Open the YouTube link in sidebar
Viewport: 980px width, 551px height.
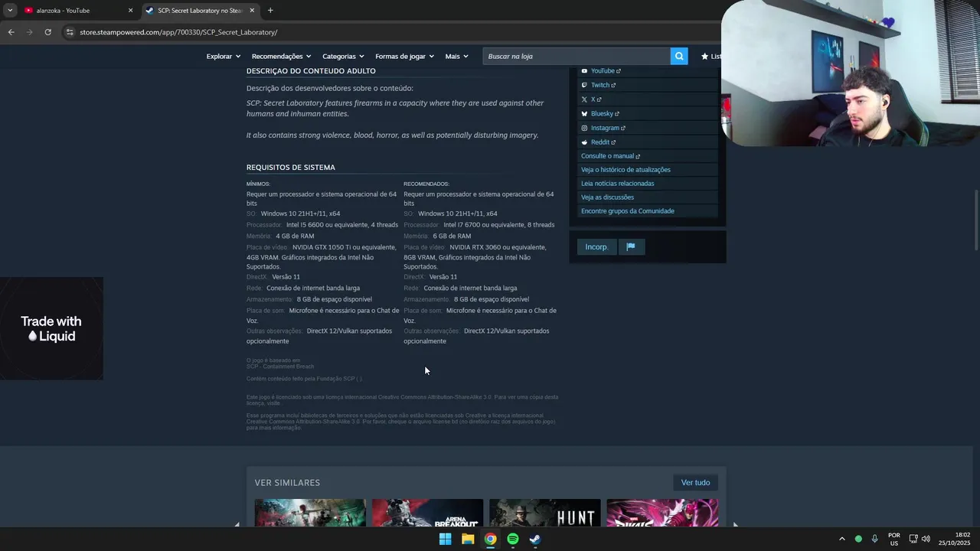(606, 71)
